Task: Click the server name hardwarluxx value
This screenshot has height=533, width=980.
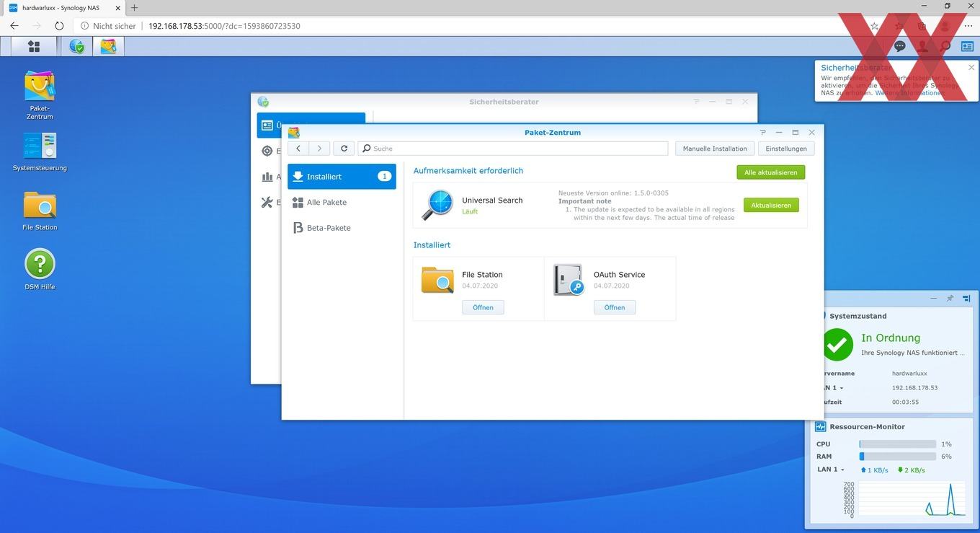Action: coord(909,374)
